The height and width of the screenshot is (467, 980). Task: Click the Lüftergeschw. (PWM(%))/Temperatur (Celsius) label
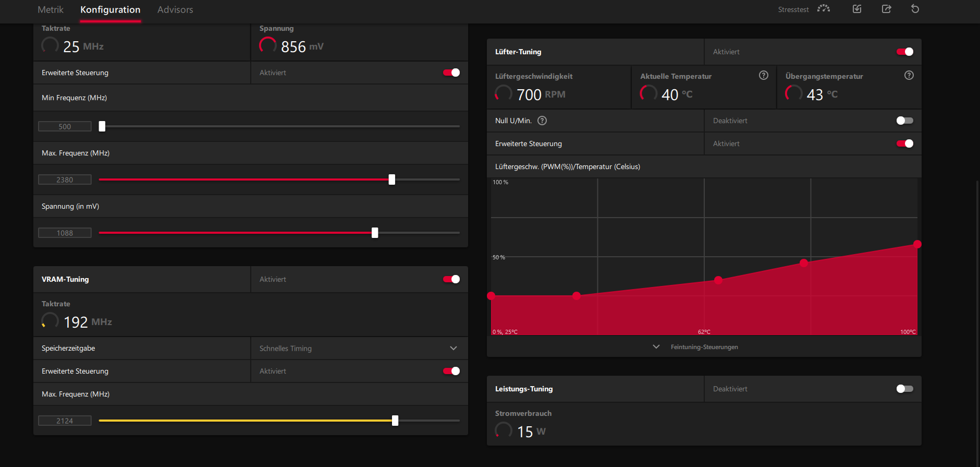tap(568, 166)
